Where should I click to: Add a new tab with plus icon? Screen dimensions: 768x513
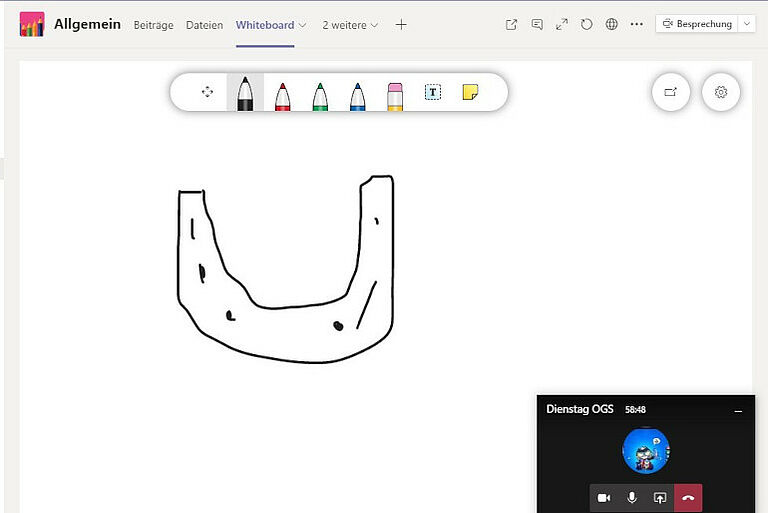401,24
